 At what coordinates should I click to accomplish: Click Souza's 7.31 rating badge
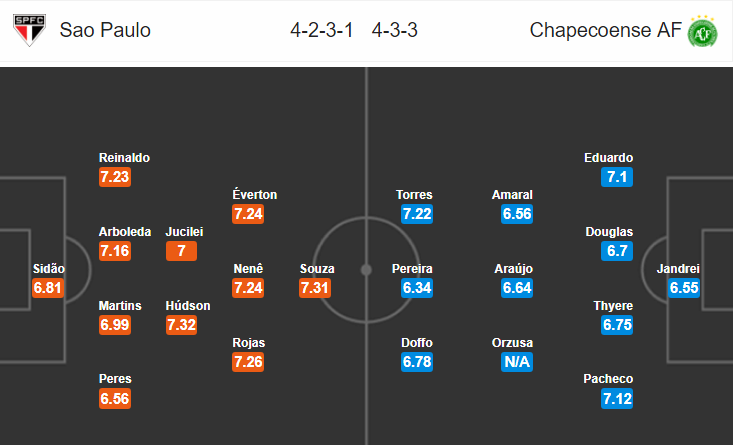(317, 288)
